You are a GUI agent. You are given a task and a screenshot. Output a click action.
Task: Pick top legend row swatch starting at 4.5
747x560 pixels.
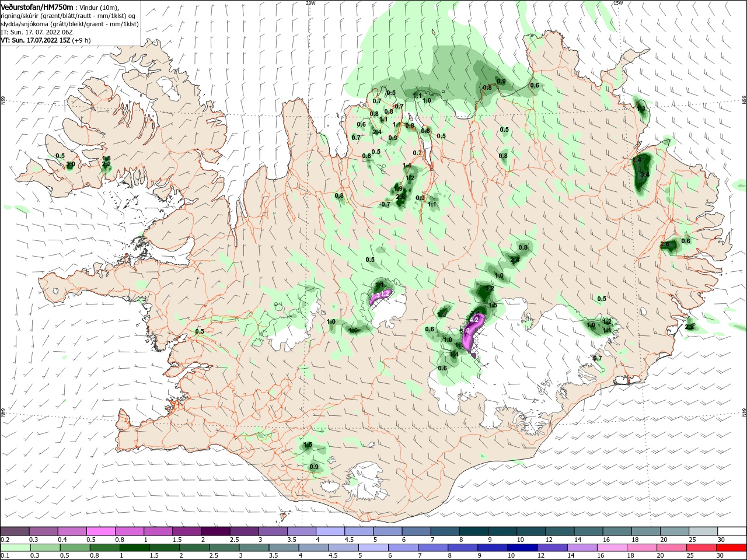(358, 531)
